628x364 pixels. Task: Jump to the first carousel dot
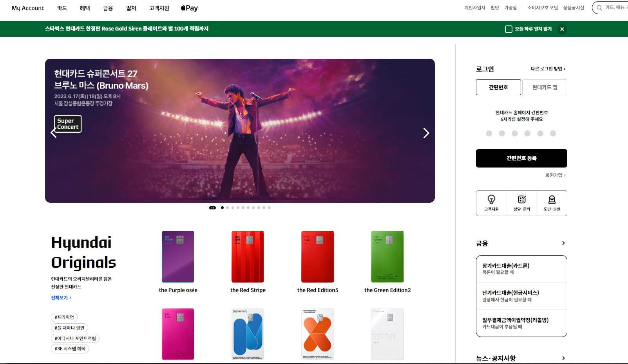point(222,208)
